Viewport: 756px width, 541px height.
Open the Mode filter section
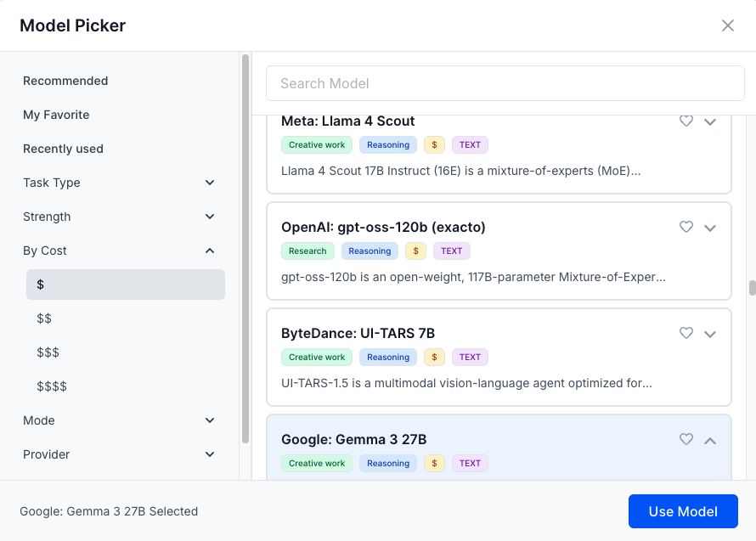click(210, 420)
